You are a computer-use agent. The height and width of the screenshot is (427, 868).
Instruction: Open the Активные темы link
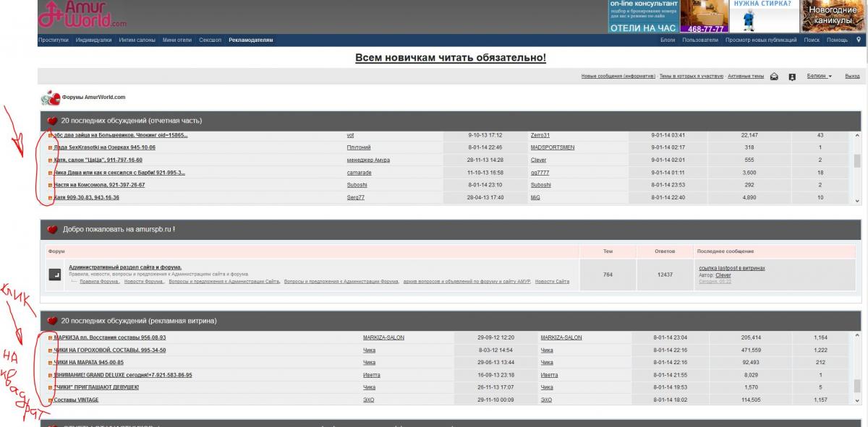coord(745,76)
